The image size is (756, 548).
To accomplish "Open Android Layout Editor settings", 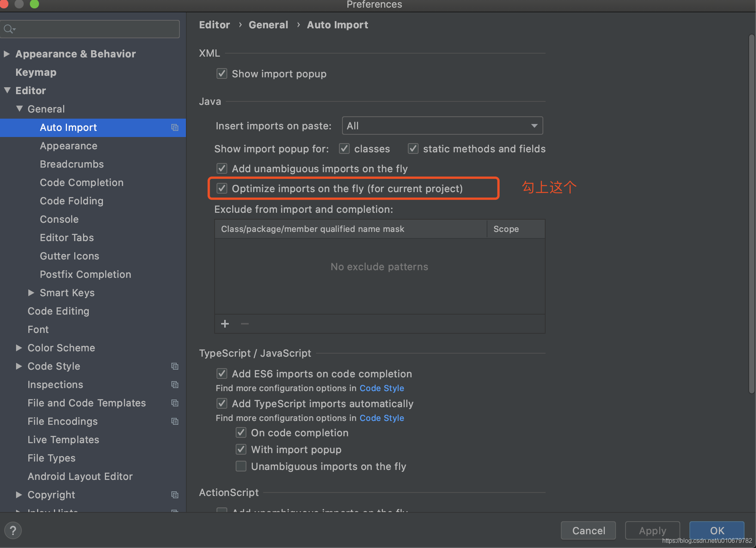I will [80, 476].
